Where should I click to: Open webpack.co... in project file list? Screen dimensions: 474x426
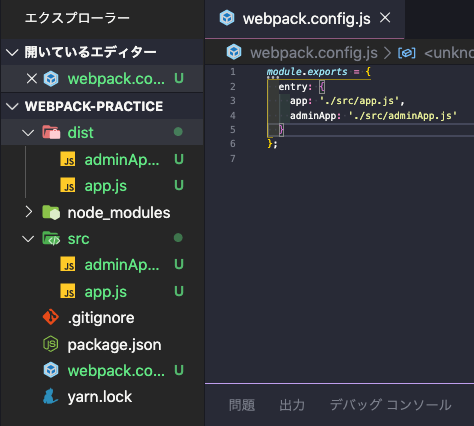point(116,371)
